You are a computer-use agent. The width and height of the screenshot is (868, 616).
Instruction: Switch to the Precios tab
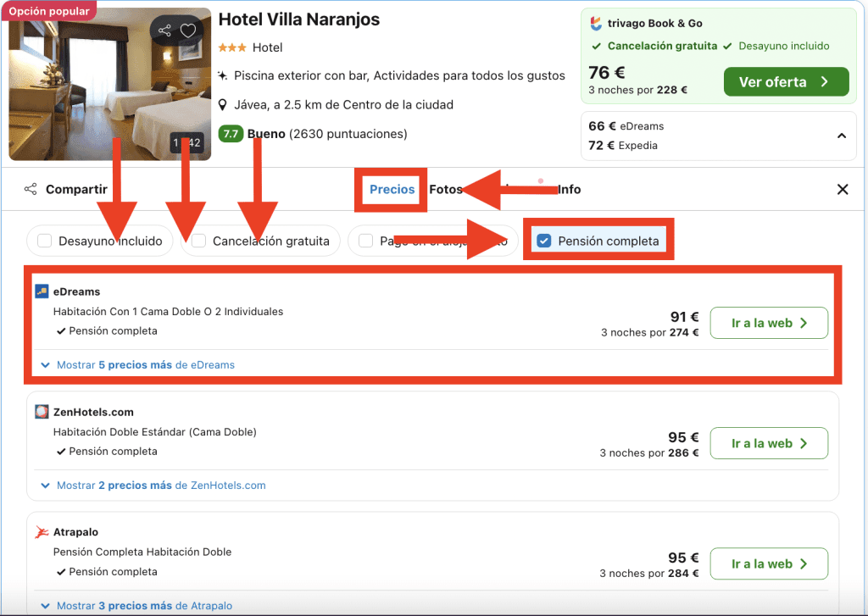tap(392, 189)
